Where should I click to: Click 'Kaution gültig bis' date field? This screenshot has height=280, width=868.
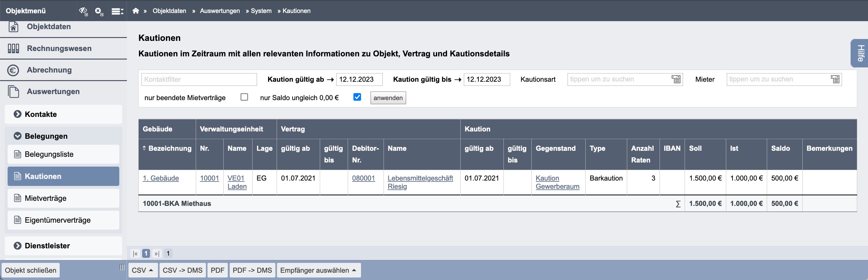(x=487, y=80)
